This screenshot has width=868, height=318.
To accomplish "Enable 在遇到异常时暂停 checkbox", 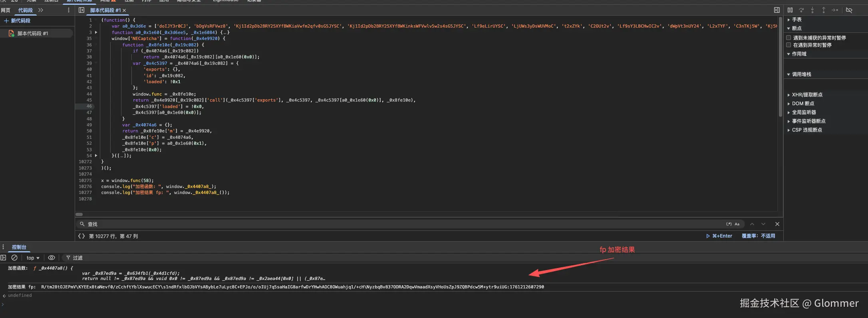I will (x=789, y=45).
